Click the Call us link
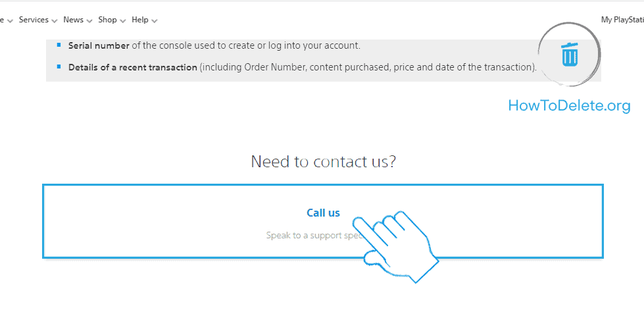Image resolution: width=644 pixels, height=316 pixels. [x=323, y=213]
